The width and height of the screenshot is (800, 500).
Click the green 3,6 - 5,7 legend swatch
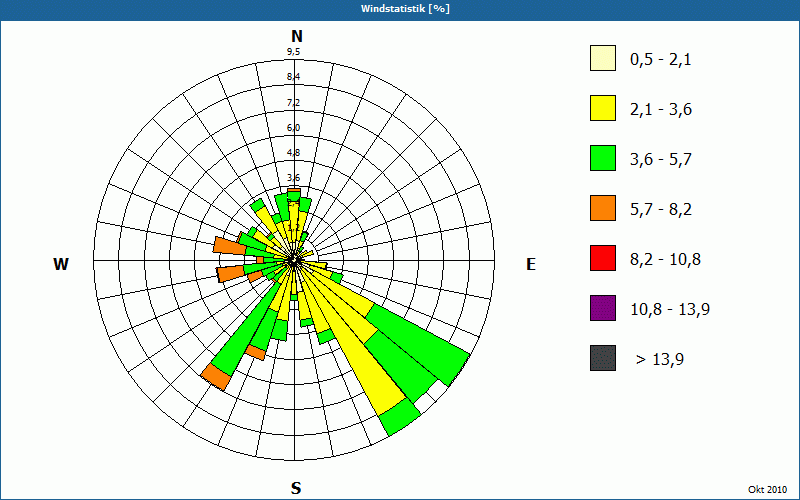coord(603,158)
